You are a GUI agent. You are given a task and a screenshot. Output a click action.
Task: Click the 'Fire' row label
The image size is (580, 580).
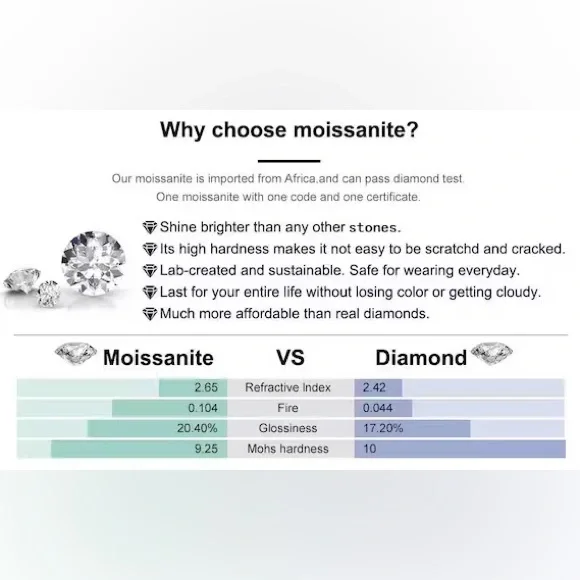(288, 408)
